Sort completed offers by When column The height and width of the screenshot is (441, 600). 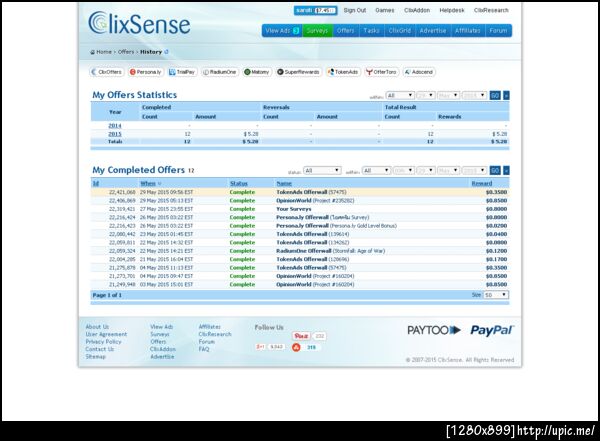[148, 183]
